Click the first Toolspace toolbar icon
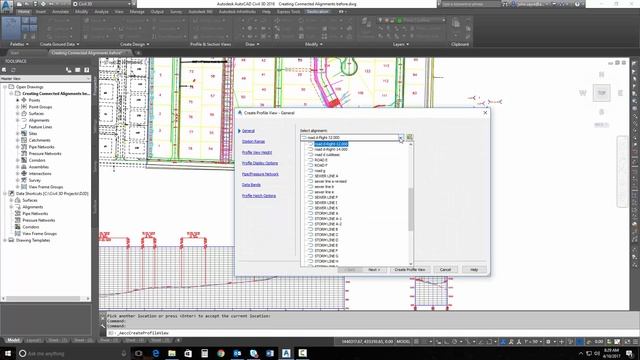Viewport: 640px width, 360px height. coord(4,70)
